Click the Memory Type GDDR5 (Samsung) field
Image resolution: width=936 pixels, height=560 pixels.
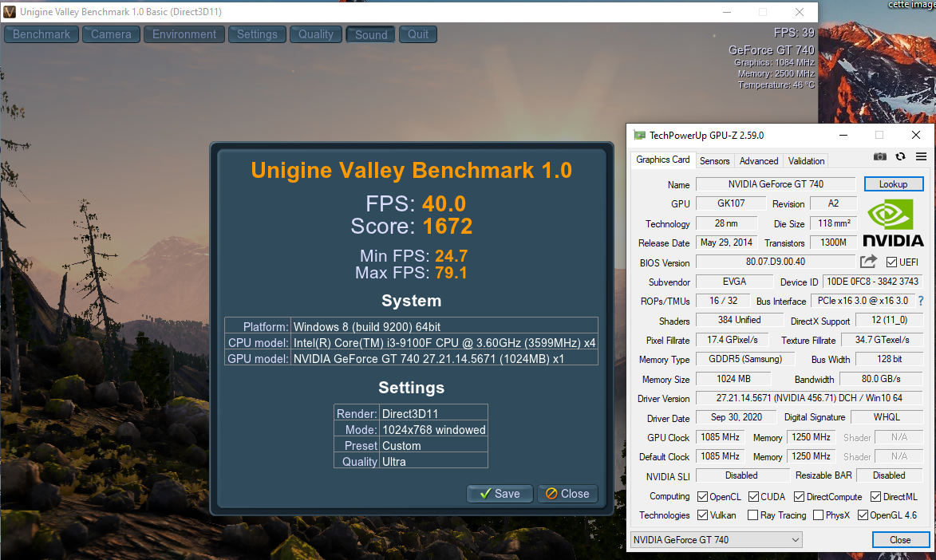click(745, 360)
